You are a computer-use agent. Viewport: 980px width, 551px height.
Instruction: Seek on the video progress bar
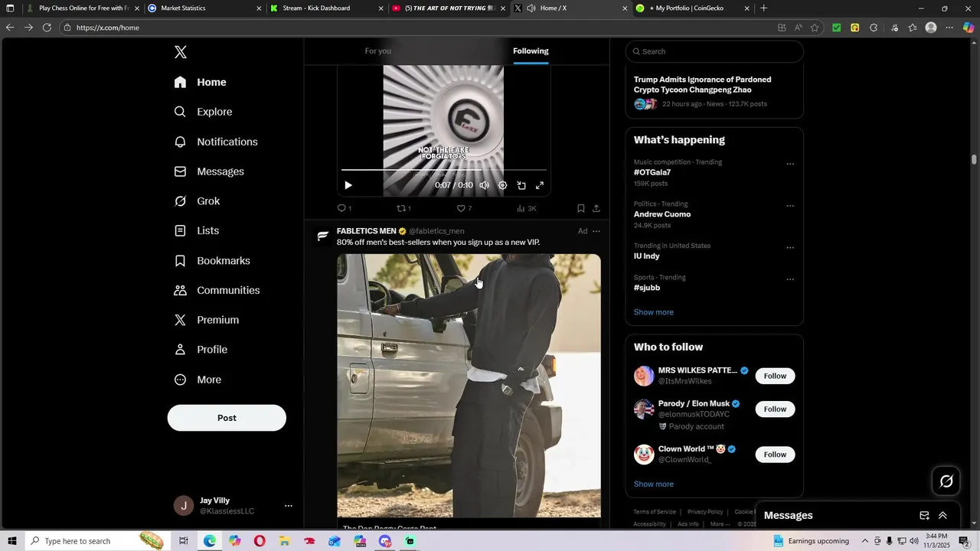click(x=443, y=170)
